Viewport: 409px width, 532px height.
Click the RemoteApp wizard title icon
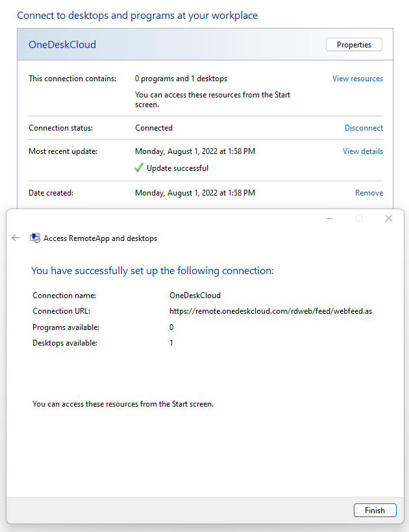pyautogui.click(x=35, y=238)
